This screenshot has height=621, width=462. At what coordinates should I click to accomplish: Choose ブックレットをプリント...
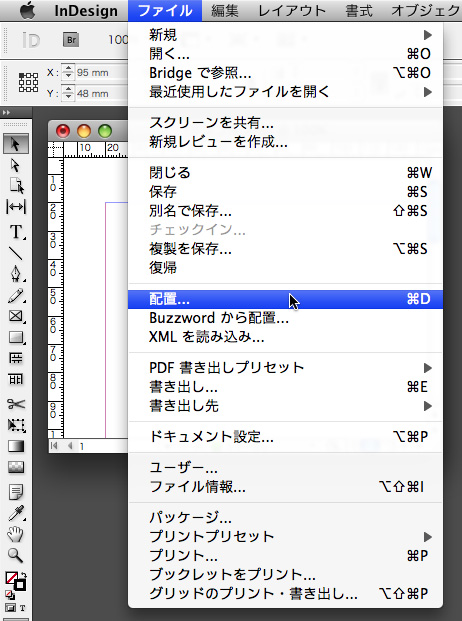pyautogui.click(x=285, y=574)
